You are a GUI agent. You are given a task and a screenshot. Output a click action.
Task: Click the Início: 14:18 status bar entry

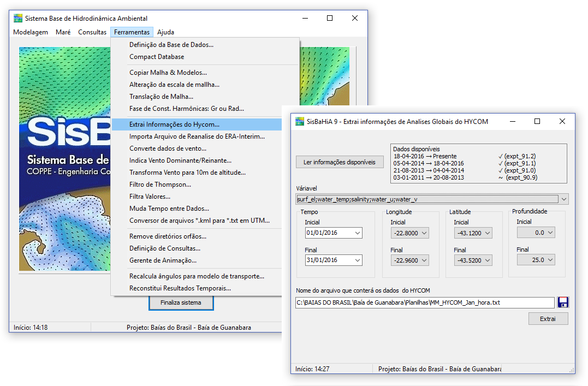[31, 328]
